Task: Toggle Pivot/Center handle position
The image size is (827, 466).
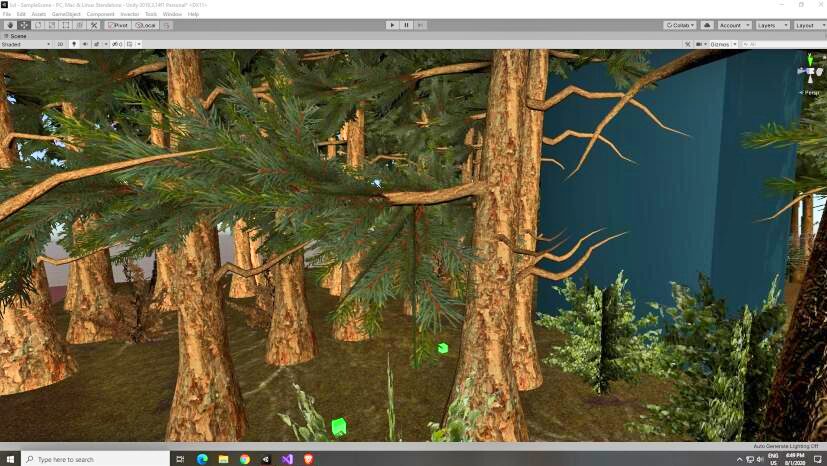Action: tap(118, 25)
